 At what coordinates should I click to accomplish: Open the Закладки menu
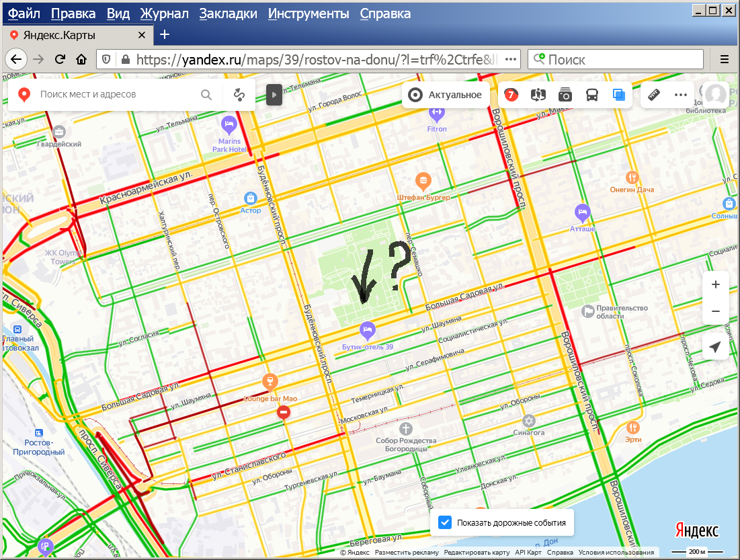coord(228,13)
